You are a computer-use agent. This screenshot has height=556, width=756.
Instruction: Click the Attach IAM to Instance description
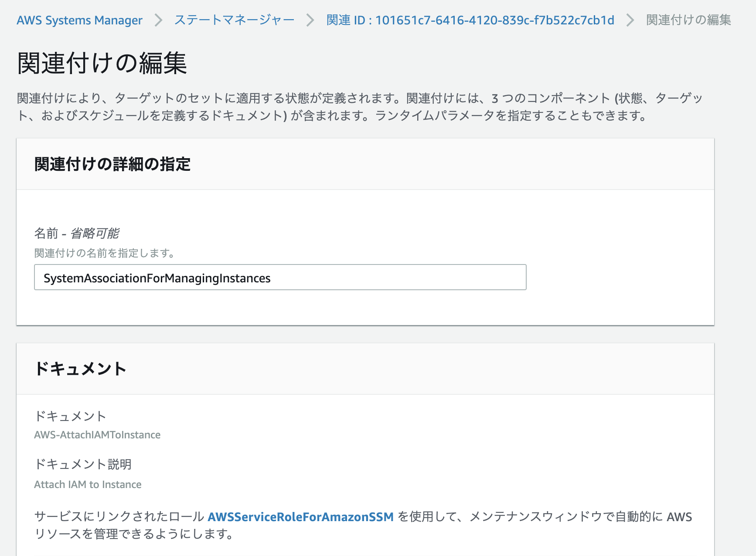click(87, 484)
